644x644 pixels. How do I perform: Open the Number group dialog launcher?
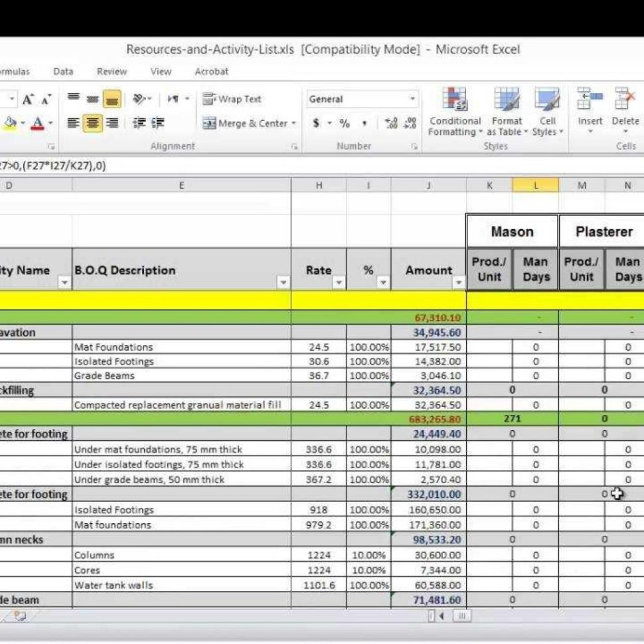click(415, 145)
